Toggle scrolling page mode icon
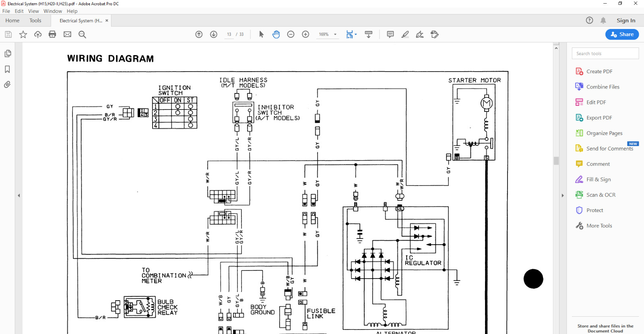The width and height of the screenshot is (644, 334). pos(368,35)
